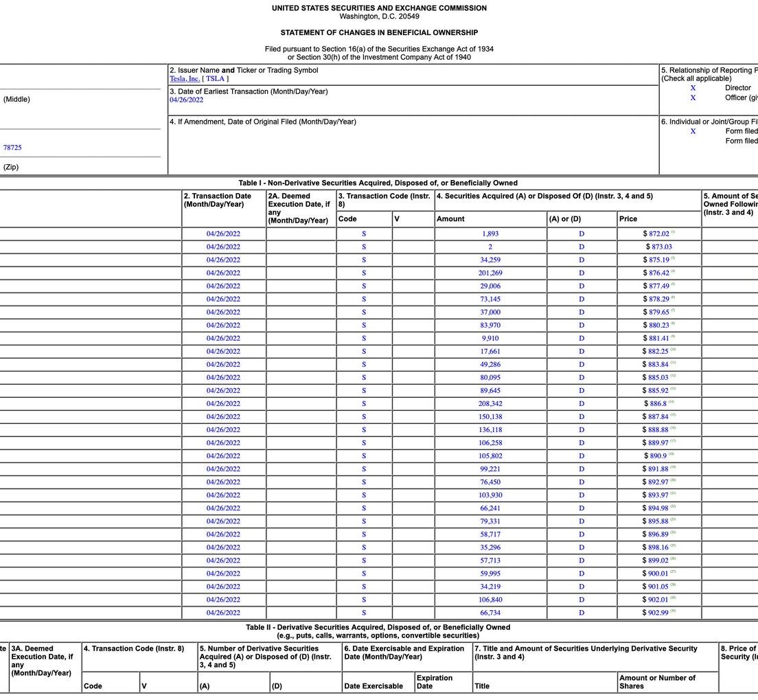Click the TSLA ticker symbol link
The height and width of the screenshot is (700, 758).
coord(216,79)
